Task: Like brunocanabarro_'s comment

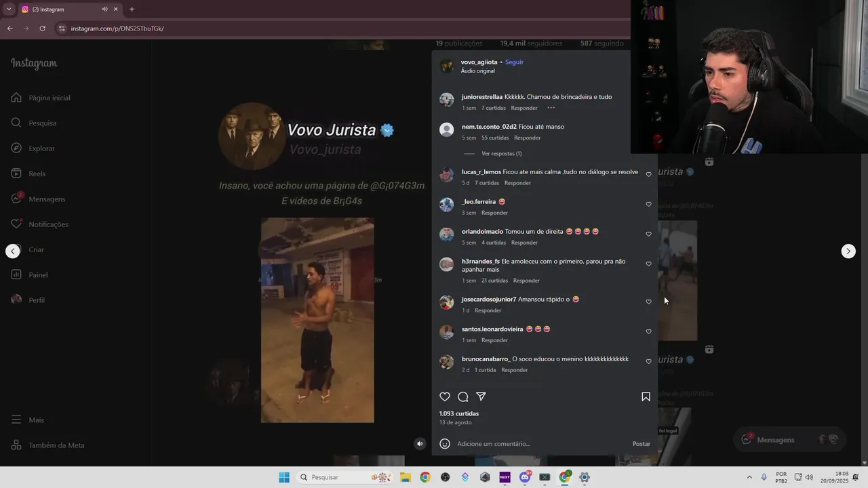Action: coord(648,362)
